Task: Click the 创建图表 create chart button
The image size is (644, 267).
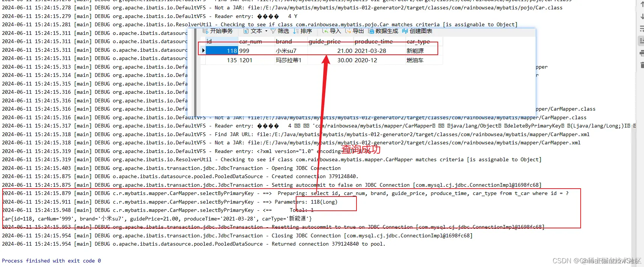Action: 417,31
